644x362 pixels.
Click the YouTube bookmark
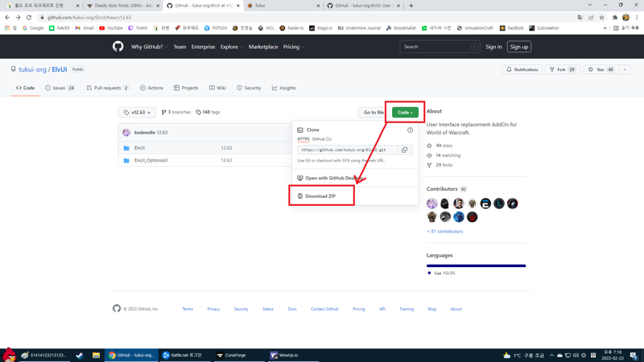click(x=111, y=28)
